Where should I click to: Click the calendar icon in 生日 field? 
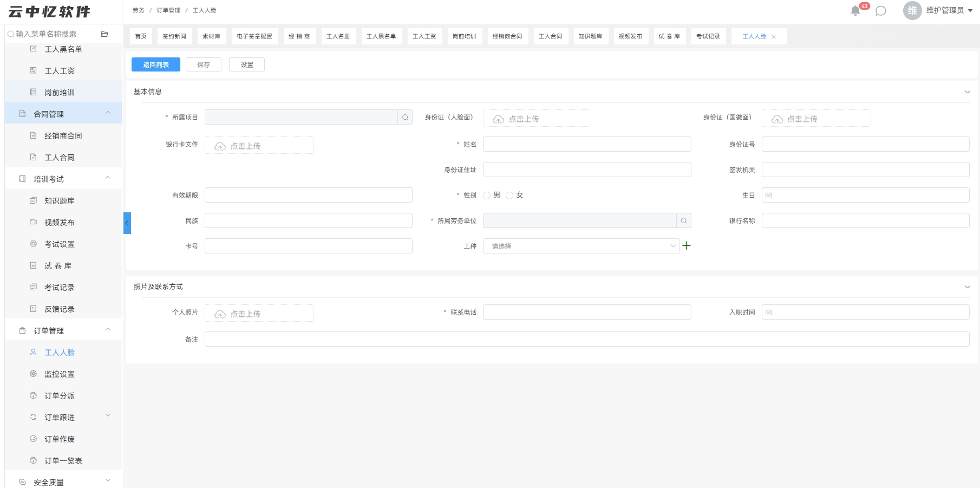pos(768,195)
